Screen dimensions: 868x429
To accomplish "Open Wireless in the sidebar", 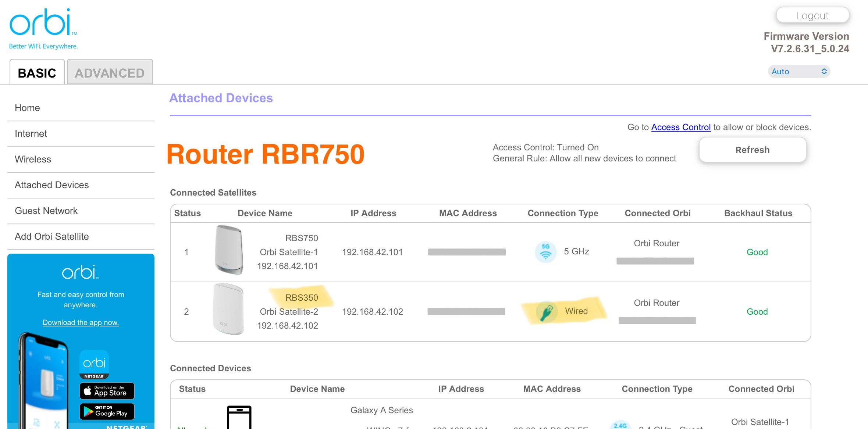I will tap(81, 159).
